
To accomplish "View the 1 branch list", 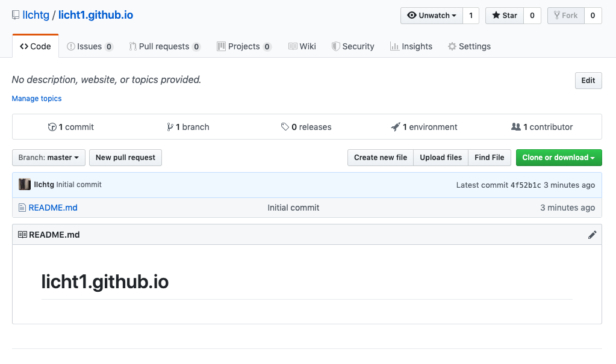I will (x=188, y=127).
